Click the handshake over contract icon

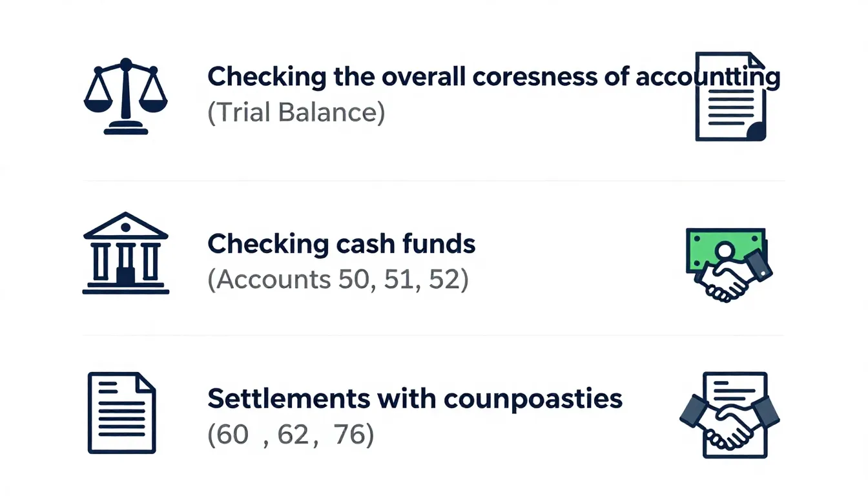click(x=730, y=415)
